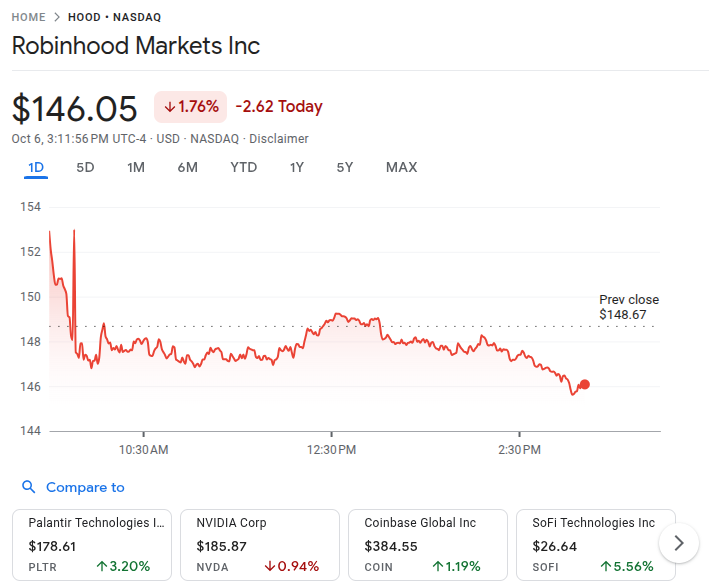Click the breadcrumb chevron after HOME
Image resolution: width=709 pixels, height=588 pixels.
click(56, 17)
